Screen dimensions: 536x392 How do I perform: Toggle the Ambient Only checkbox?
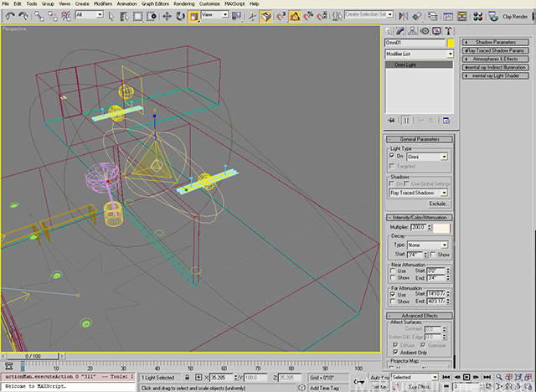pos(395,353)
